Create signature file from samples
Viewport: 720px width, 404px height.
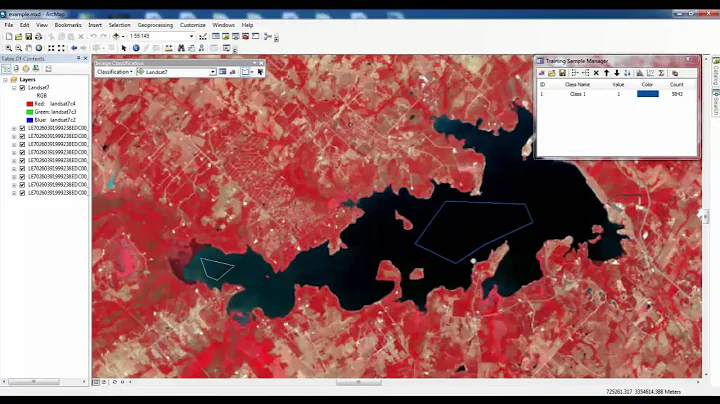pos(675,73)
